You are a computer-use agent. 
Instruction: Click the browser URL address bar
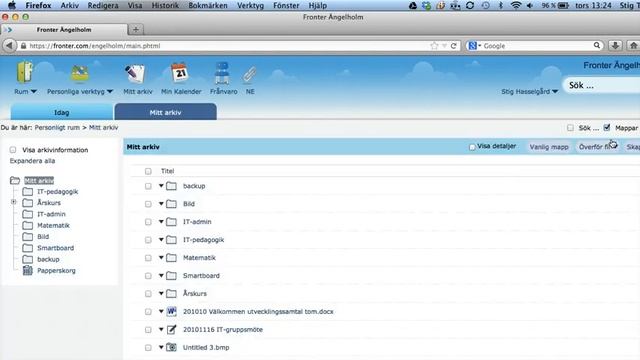click(229, 46)
